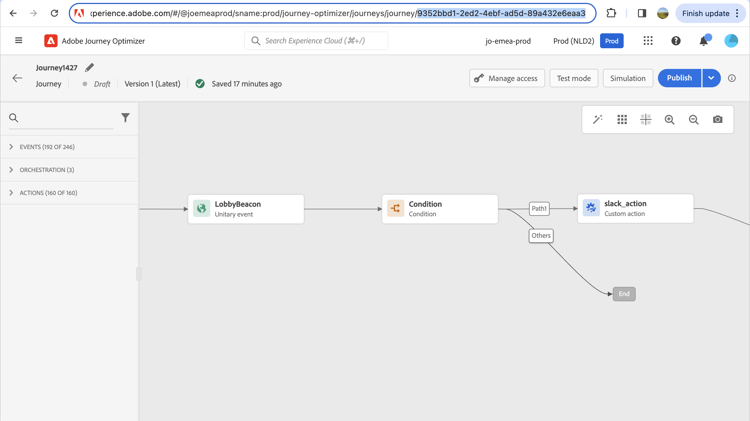Publish the journey
The width and height of the screenshot is (750, 421).
click(x=679, y=78)
